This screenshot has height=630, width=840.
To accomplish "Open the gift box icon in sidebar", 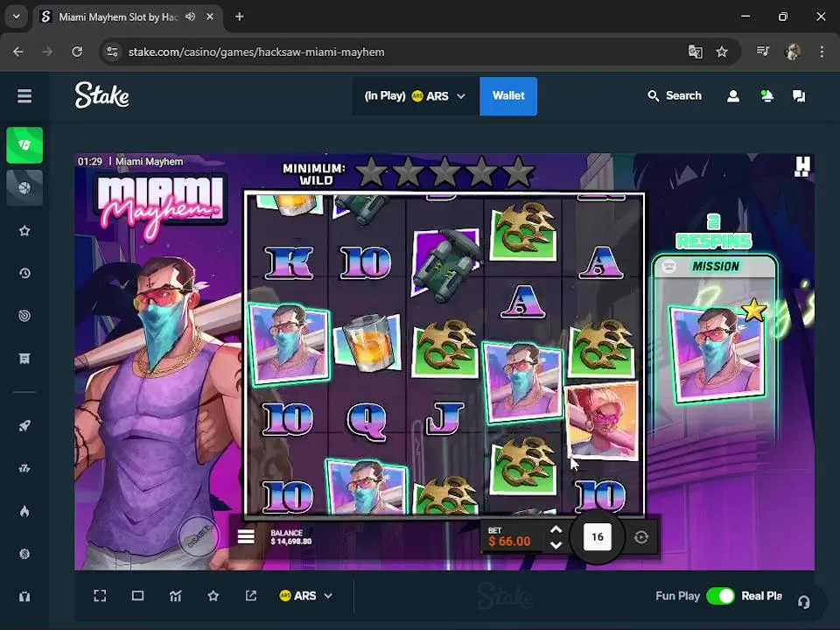I will coord(24,596).
